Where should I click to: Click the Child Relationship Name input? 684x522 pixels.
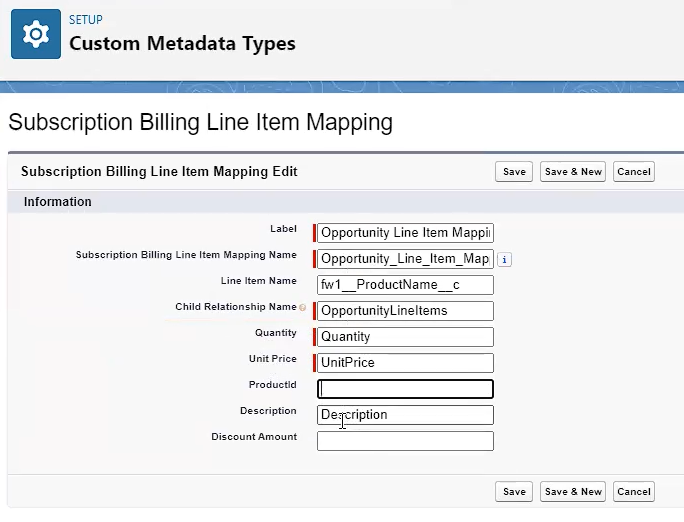(x=405, y=310)
